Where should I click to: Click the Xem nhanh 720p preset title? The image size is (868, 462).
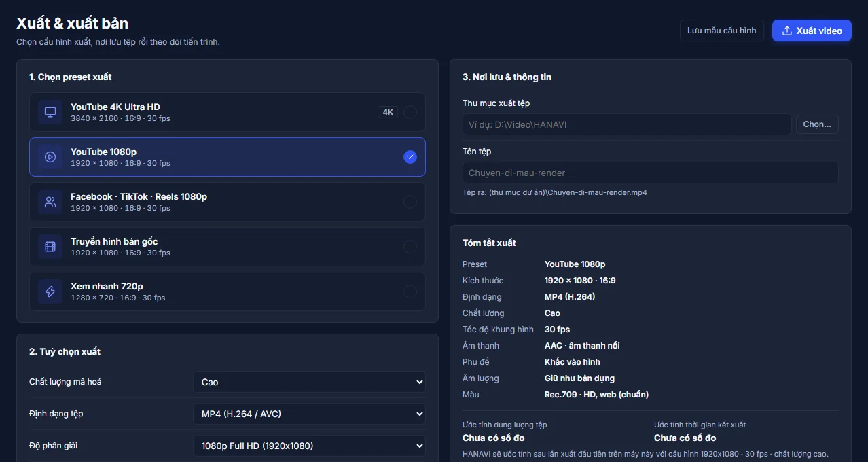tap(107, 286)
